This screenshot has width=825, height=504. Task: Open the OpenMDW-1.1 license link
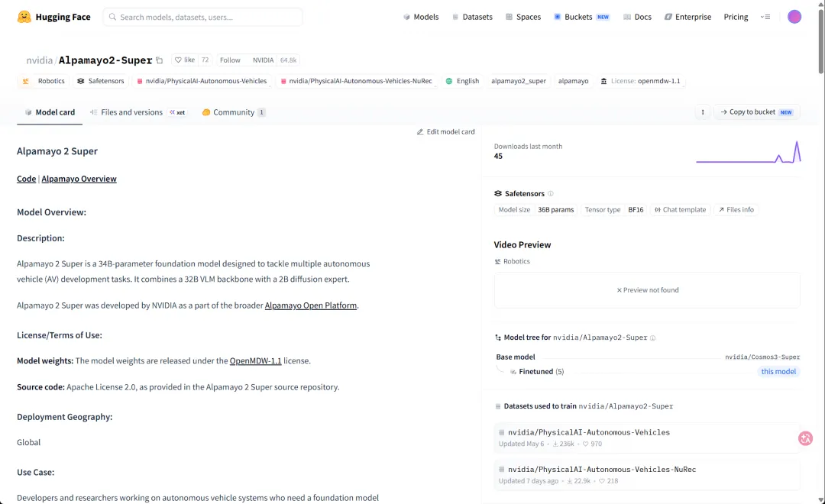point(255,361)
